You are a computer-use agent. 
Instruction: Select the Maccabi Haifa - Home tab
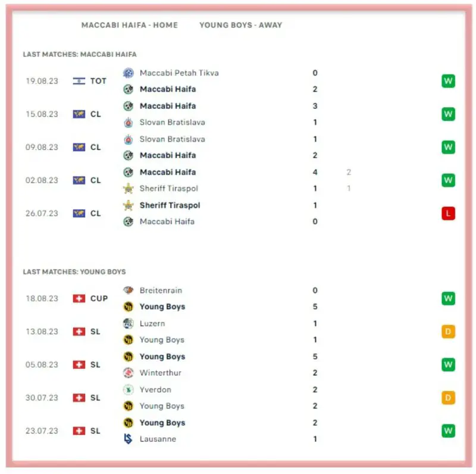coord(130,25)
